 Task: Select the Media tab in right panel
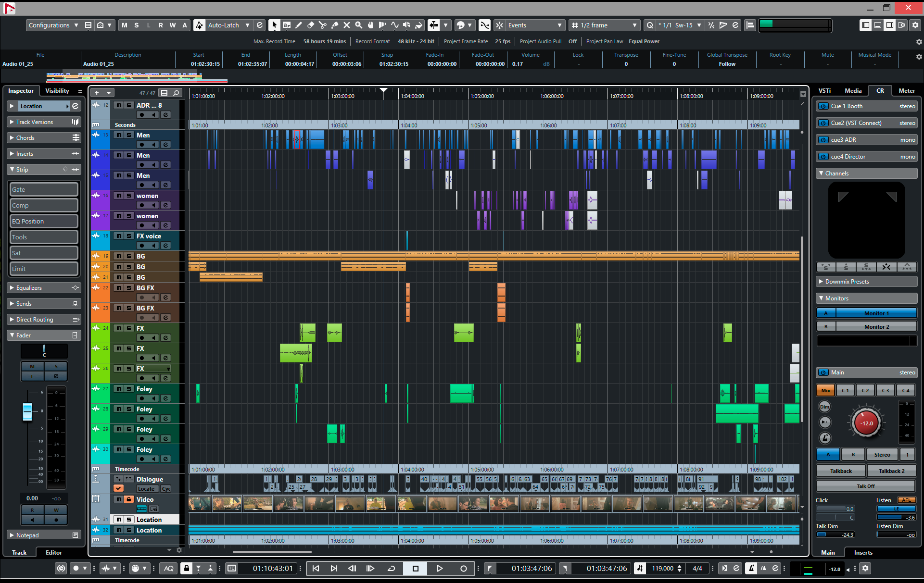[x=851, y=90]
